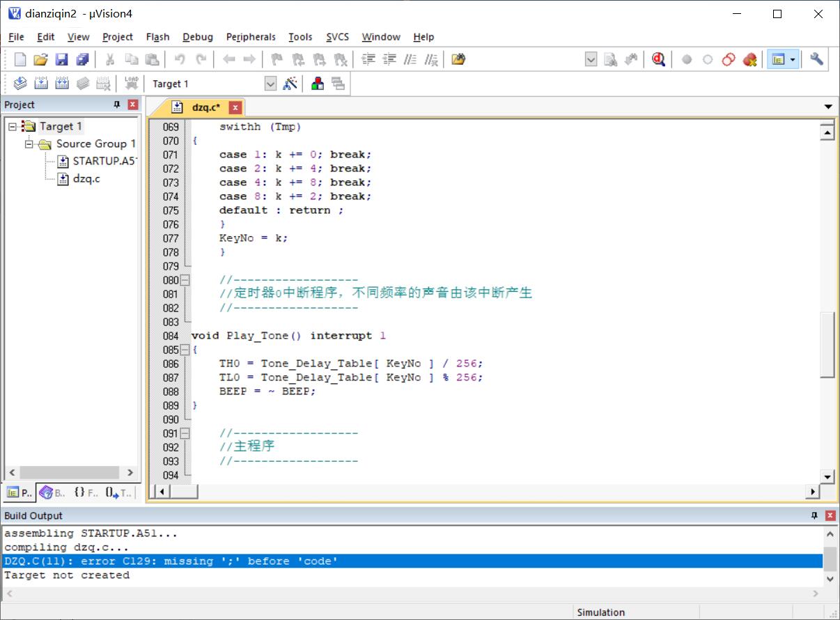The image size is (840, 620).
Task: Click the Open file folder icon
Action: 41,59
